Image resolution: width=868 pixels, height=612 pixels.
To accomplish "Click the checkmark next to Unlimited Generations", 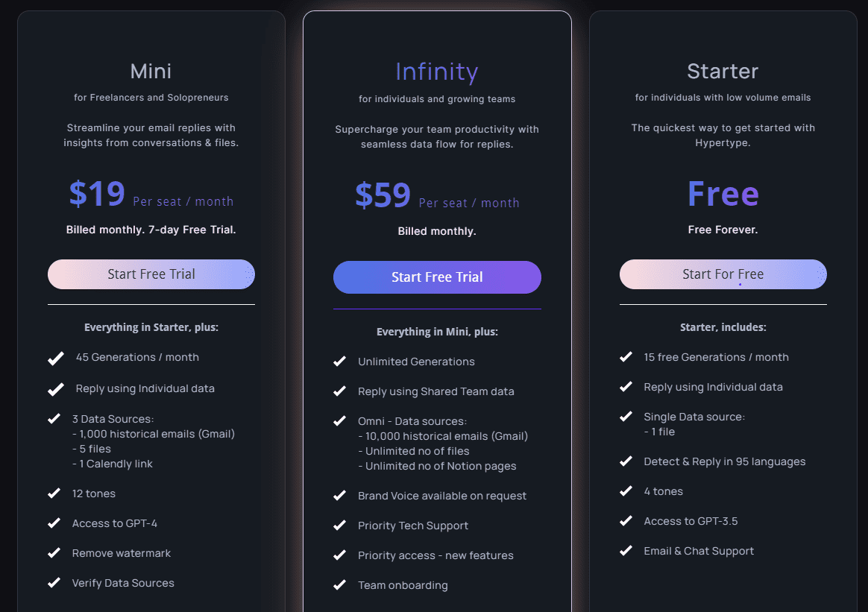I will (340, 362).
